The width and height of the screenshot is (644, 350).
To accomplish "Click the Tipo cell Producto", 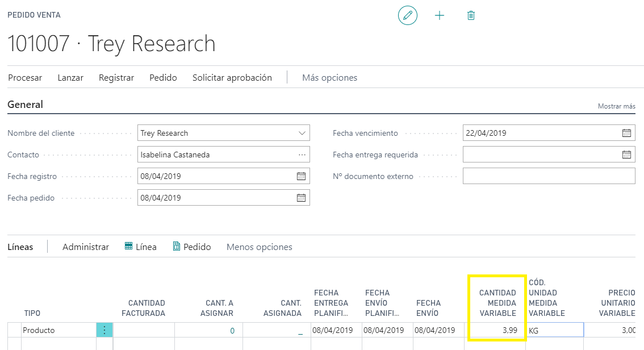I will tap(58, 330).
